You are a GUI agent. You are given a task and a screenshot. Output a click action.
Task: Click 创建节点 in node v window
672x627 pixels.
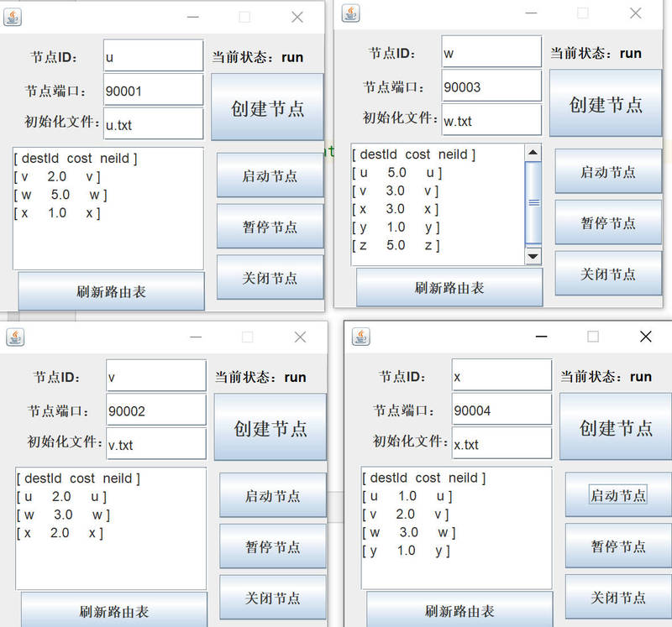[270, 427]
